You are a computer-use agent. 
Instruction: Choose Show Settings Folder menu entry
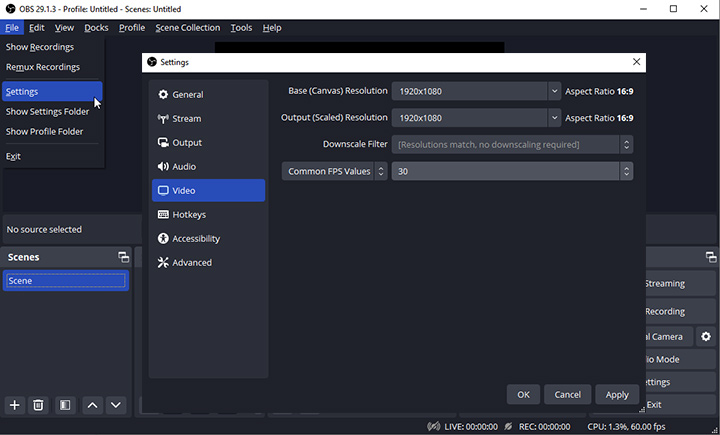coord(52,112)
